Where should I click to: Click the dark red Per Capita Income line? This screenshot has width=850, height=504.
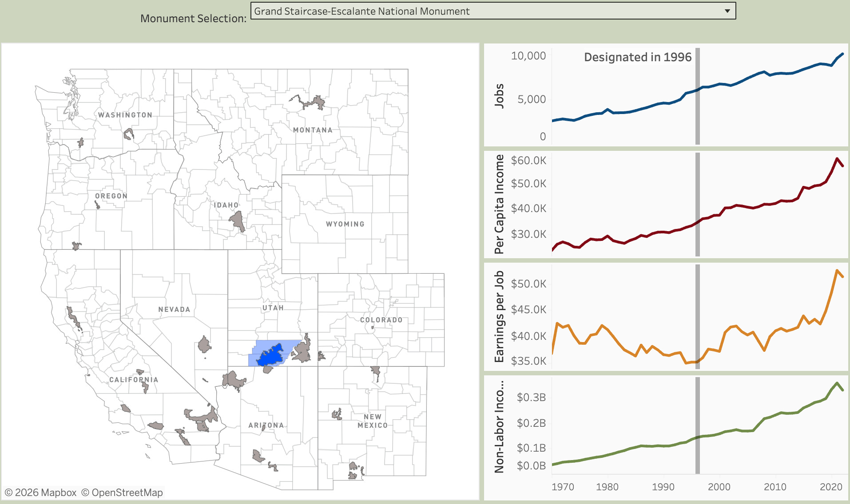click(755, 207)
